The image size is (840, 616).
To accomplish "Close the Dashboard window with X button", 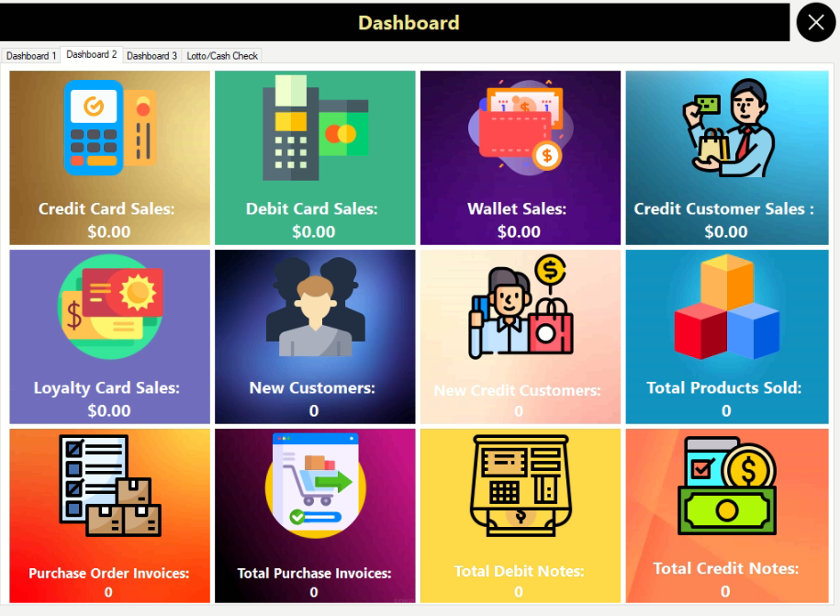I will [x=815, y=22].
